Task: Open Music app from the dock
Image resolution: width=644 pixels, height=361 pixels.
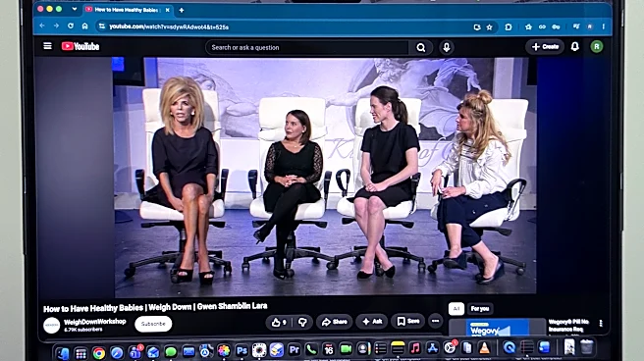Action: click(415, 348)
